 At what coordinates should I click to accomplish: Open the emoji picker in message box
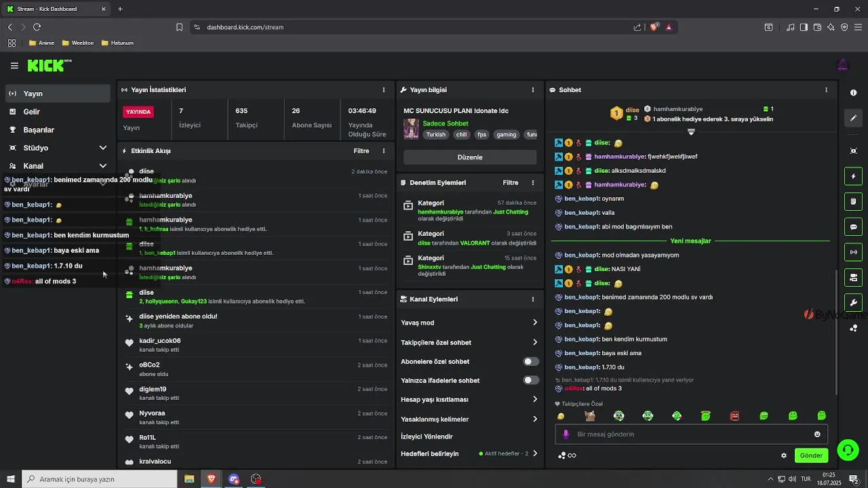tap(817, 434)
